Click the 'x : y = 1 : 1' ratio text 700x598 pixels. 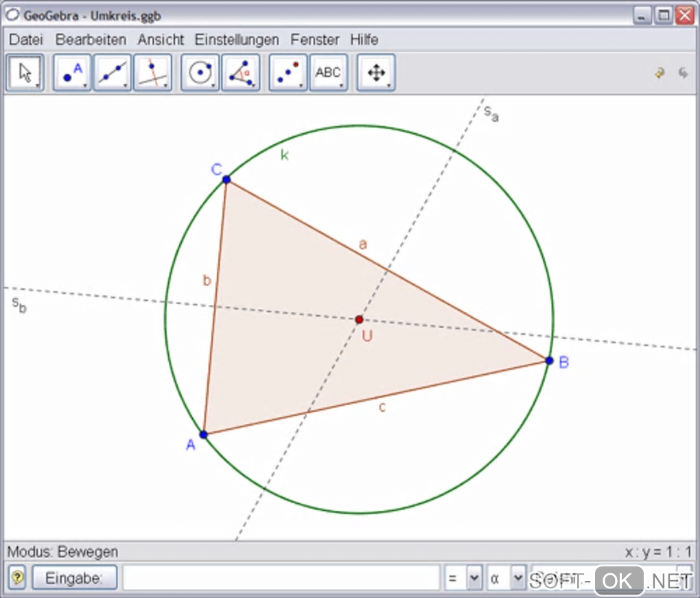[x=658, y=552]
